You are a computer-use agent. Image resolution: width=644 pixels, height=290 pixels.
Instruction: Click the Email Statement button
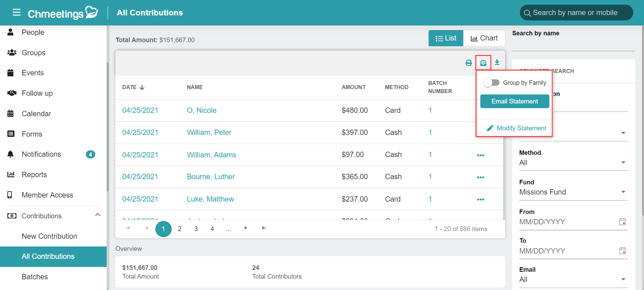pyautogui.click(x=515, y=101)
